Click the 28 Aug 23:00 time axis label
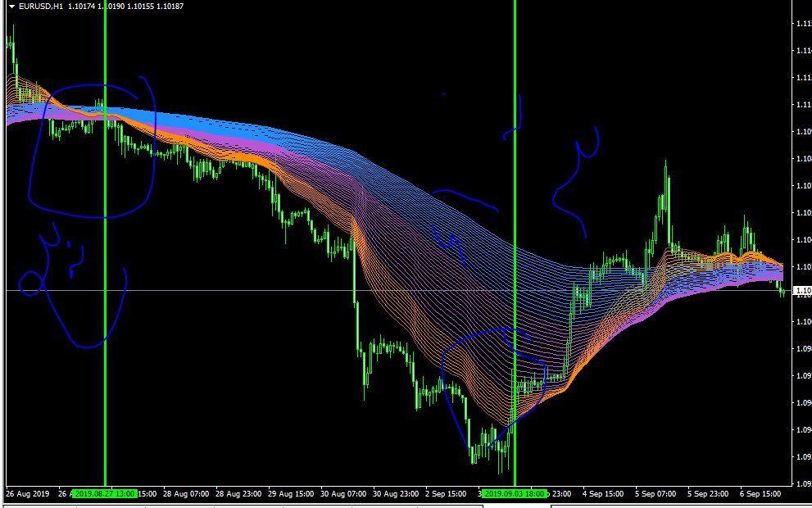Viewport: 812px width, 508px height. (238, 494)
